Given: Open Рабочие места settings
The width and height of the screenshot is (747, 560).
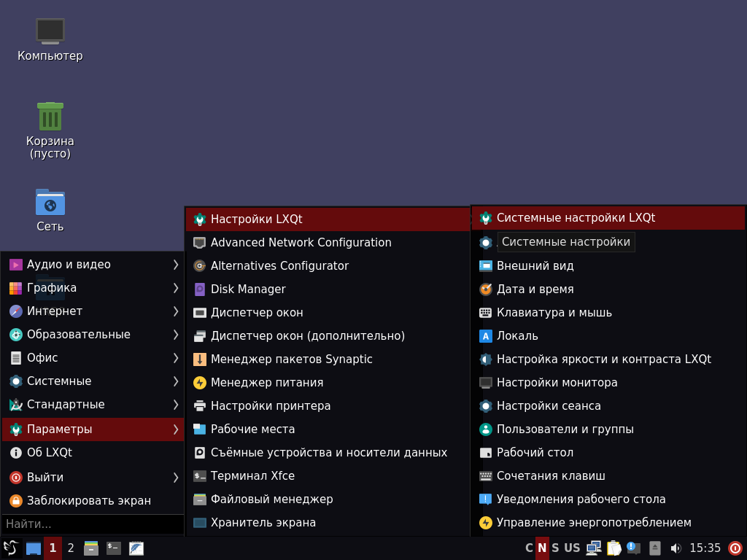Looking at the screenshot, I should click(x=328, y=429).
